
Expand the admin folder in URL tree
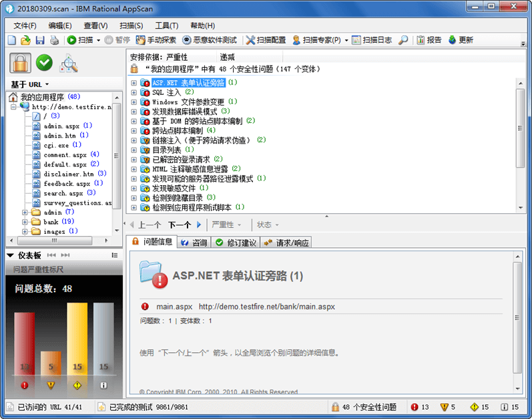pos(25,213)
